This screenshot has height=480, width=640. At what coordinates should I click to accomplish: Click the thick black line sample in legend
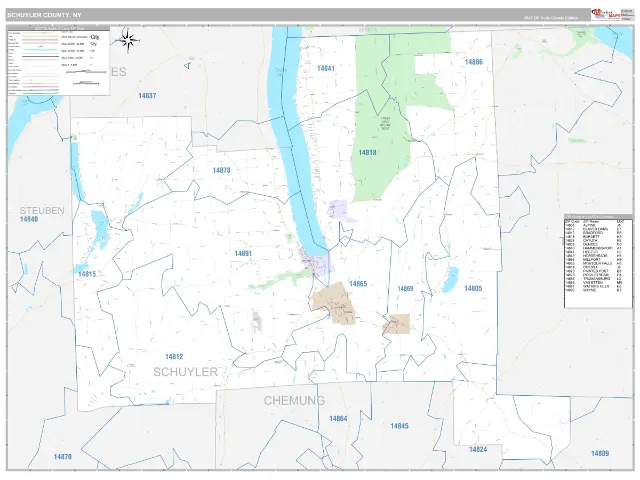(x=40, y=56)
